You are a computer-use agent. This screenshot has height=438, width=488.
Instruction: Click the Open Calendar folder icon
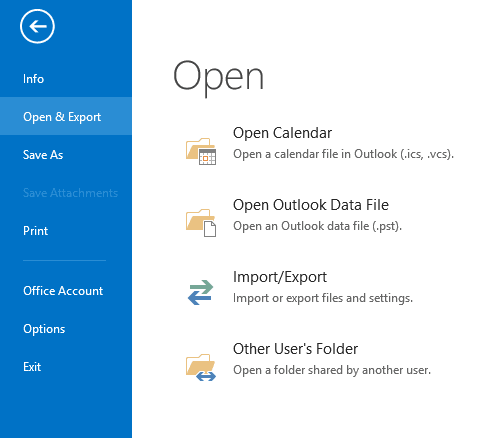[x=201, y=151]
